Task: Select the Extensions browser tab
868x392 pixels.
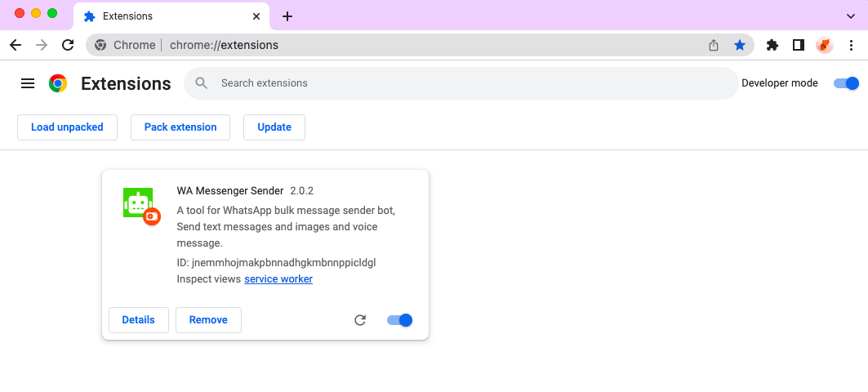Action: click(171, 16)
